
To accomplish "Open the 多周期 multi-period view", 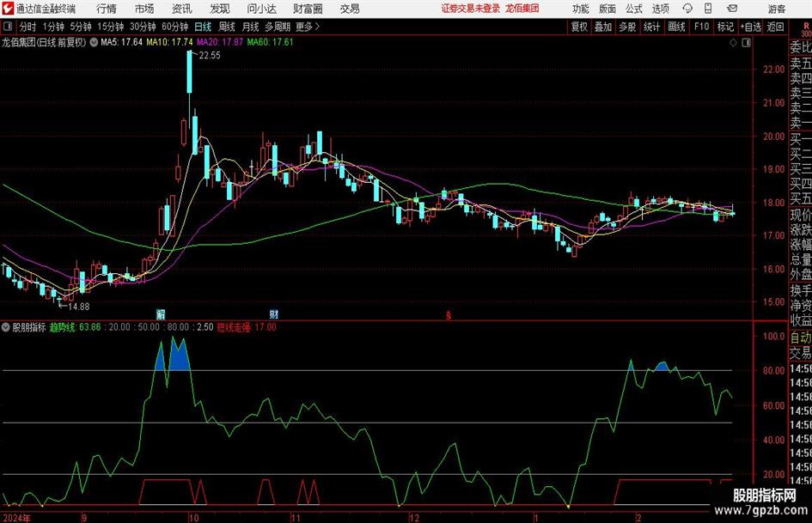I will point(278,27).
